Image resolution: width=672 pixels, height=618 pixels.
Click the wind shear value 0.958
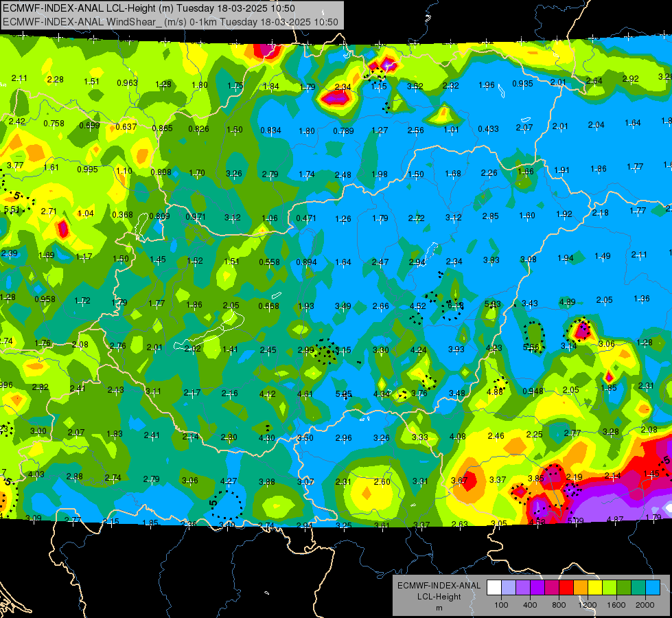45,299
